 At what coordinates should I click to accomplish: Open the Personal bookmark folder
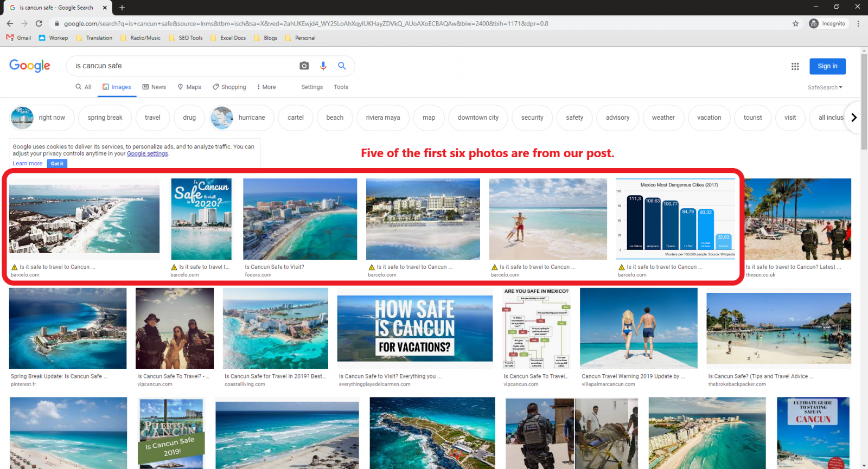(300, 38)
